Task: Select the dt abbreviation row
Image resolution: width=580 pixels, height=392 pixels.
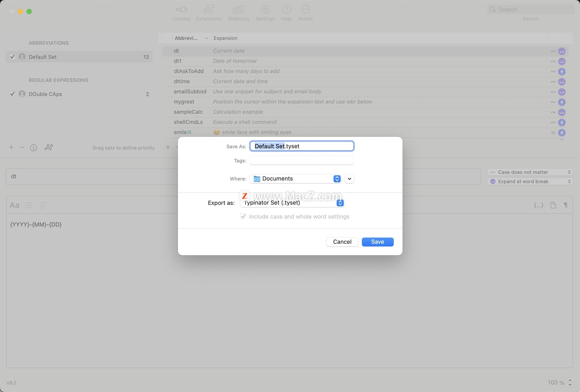Action: click(366, 51)
